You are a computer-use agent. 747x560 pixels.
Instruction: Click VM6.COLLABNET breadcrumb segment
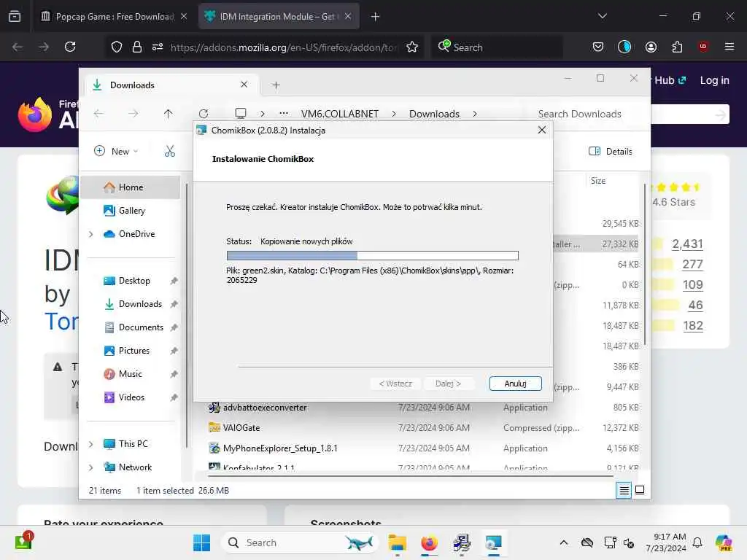pos(340,114)
